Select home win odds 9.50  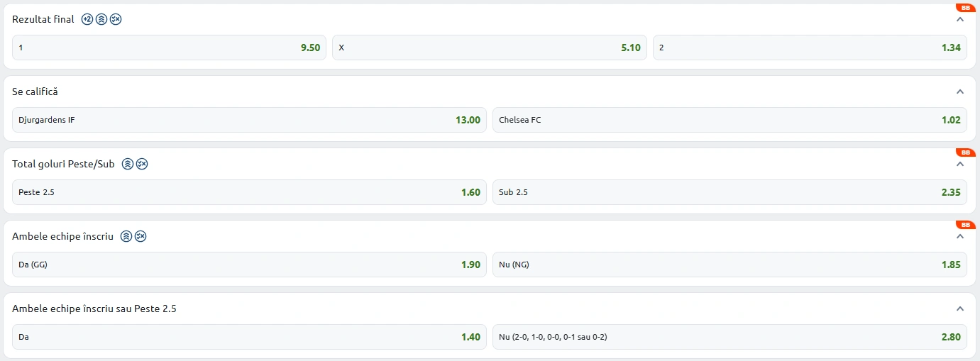click(169, 48)
